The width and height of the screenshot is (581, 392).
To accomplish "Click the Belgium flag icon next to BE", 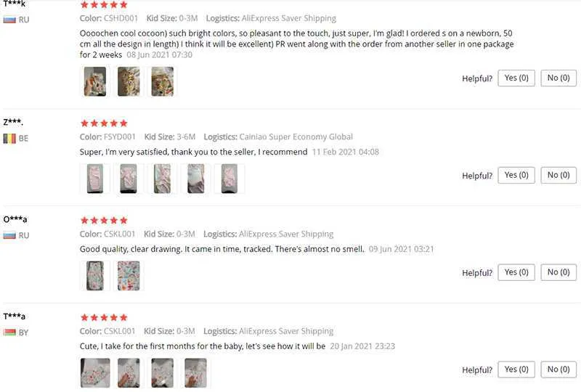I will tap(9, 139).
